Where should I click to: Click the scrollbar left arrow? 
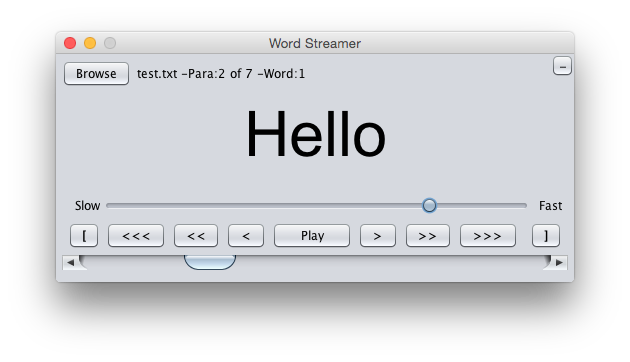pos(71,262)
